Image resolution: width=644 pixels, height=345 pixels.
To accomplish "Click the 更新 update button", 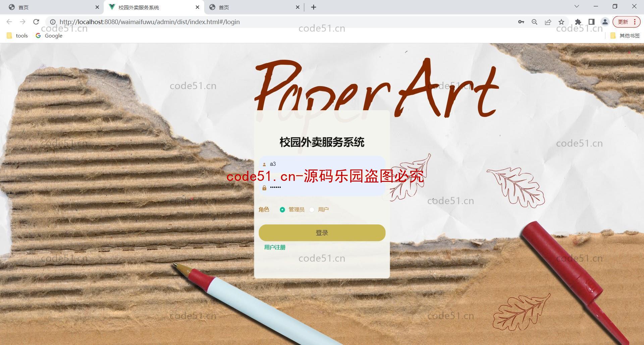I will (626, 22).
